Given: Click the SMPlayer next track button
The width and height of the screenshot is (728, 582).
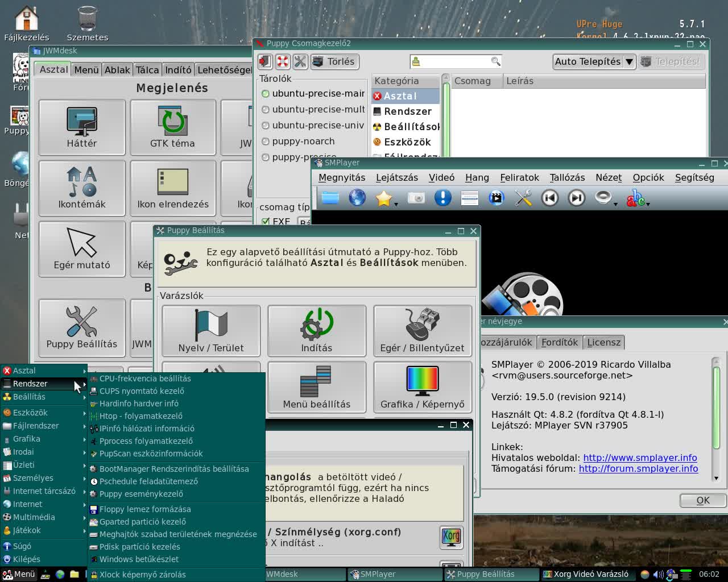Looking at the screenshot, I should 577,198.
